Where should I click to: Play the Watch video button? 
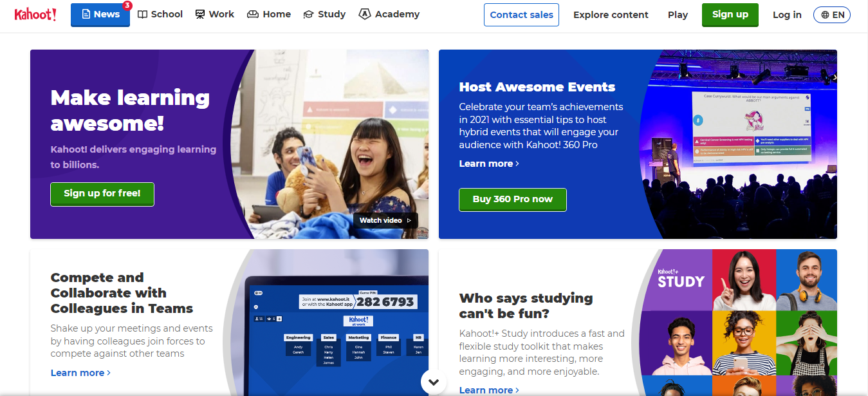pos(385,220)
